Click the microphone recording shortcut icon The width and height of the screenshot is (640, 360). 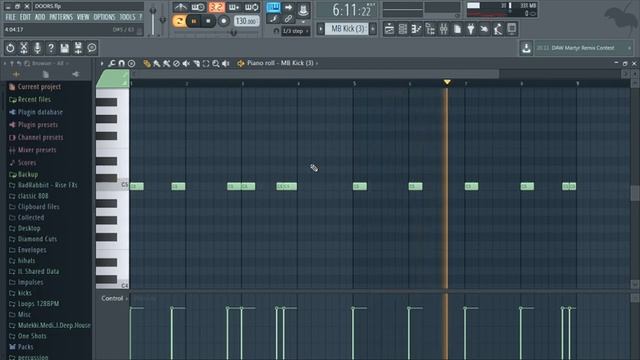[37, 48]
